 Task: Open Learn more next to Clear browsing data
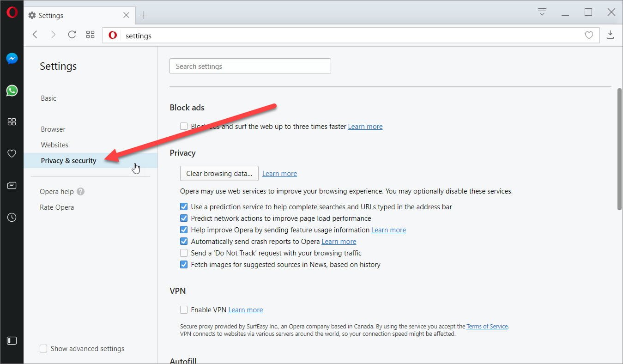[279, 174]
